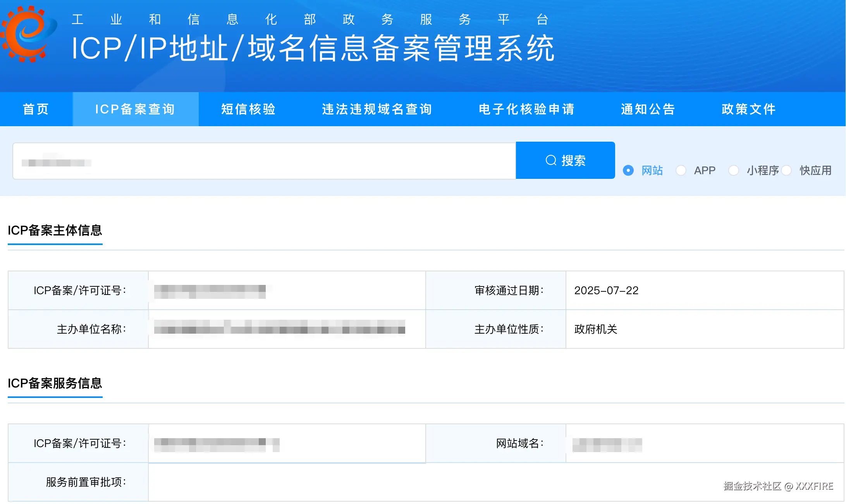Click the ICP备案主体信息 section heading

pyautogui.click(x=55, y=230)
